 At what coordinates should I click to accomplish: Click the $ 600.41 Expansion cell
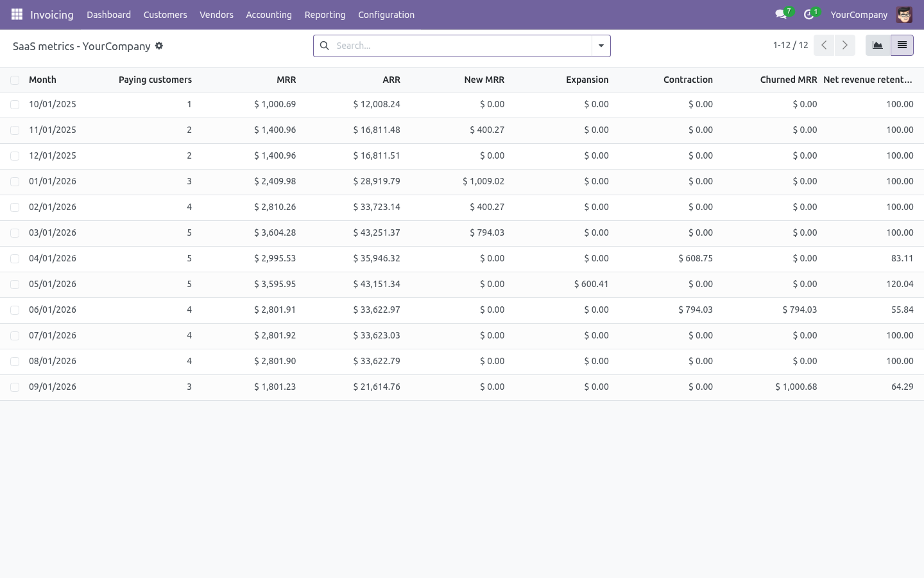592,284
